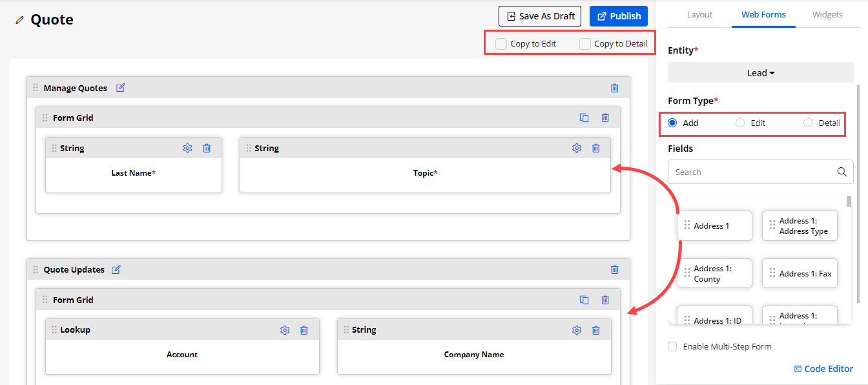Enable Multi-Step Form checkbox

[672, 346]
